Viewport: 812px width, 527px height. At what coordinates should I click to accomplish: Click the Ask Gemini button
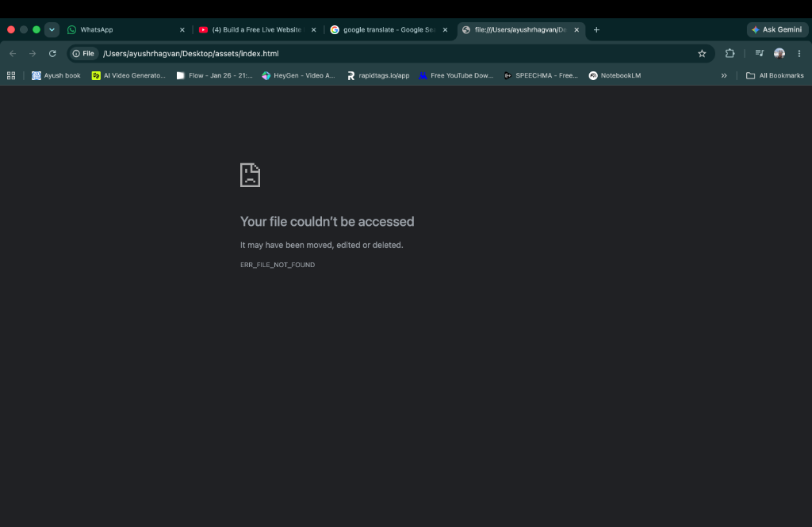point(777,30)
